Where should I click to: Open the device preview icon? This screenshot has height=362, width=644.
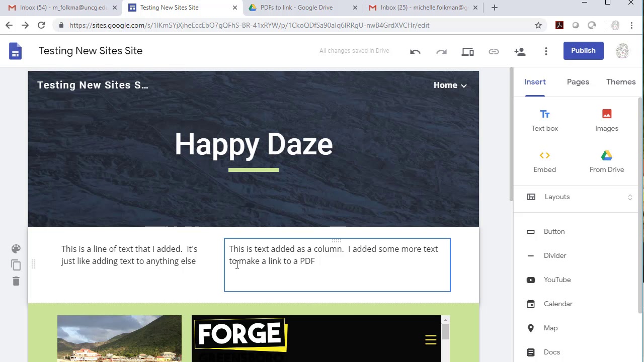pyautogui.click(x=468, y=51)
